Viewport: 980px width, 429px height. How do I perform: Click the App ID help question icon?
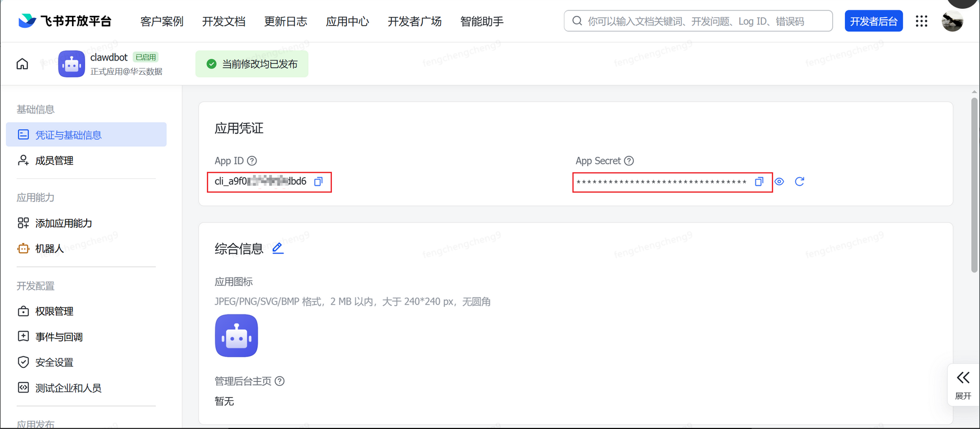[x=252, y=161]
